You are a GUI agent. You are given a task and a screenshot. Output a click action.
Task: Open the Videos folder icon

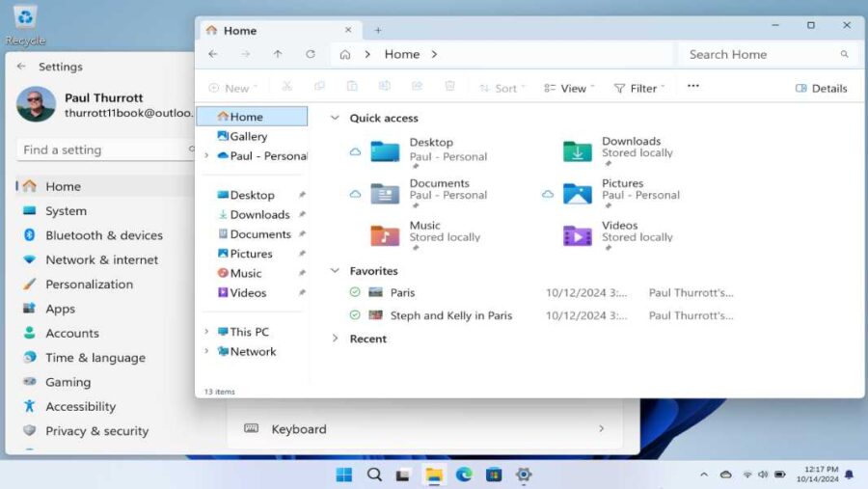click(x=578, y=235)
